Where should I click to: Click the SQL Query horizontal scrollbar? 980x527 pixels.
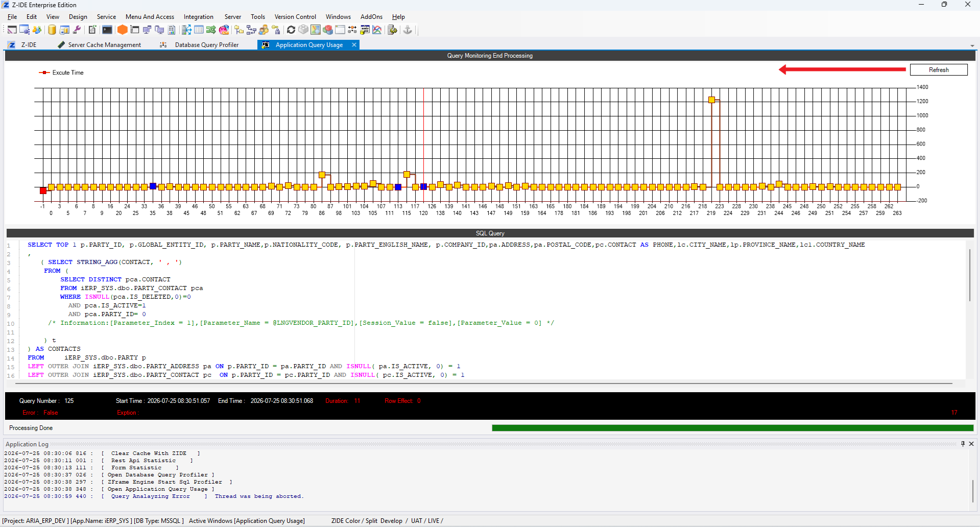484,382
